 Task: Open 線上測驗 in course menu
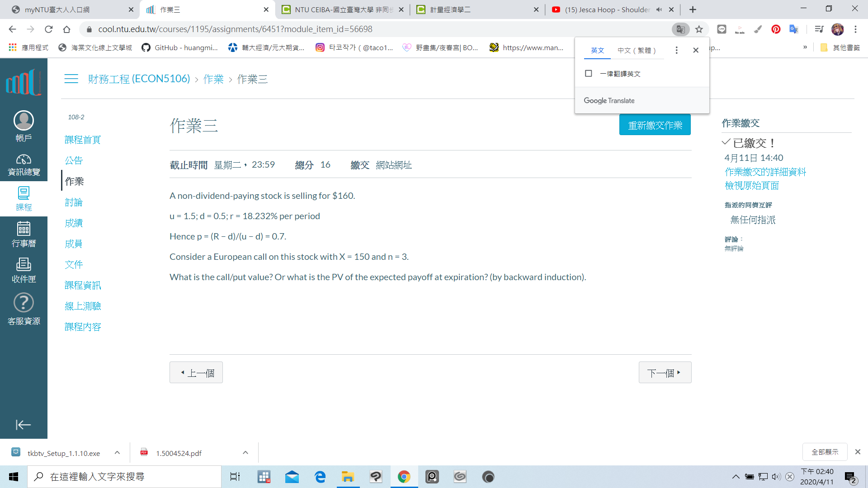click(83, 306)
